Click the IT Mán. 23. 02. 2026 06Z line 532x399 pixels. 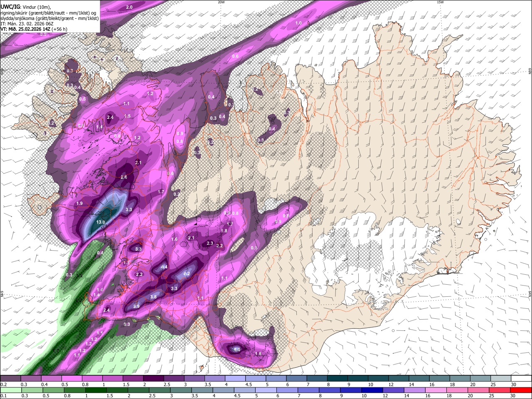pyautogui.click(x=27, y=24)
